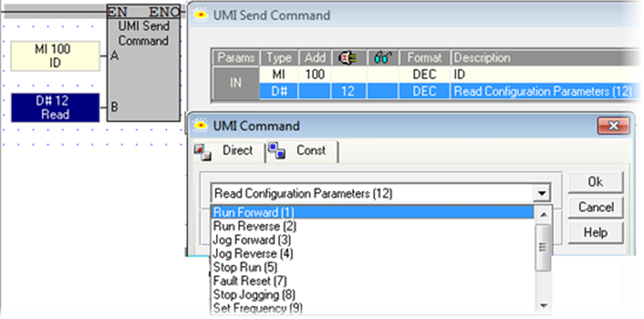Expand the command dropdown arrow

tap(542, 193)
